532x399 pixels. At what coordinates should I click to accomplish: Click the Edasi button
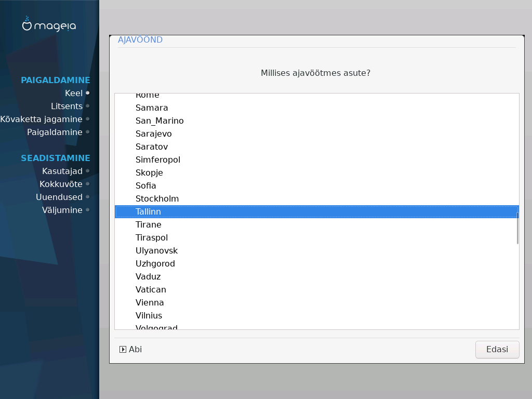(497, 350)
